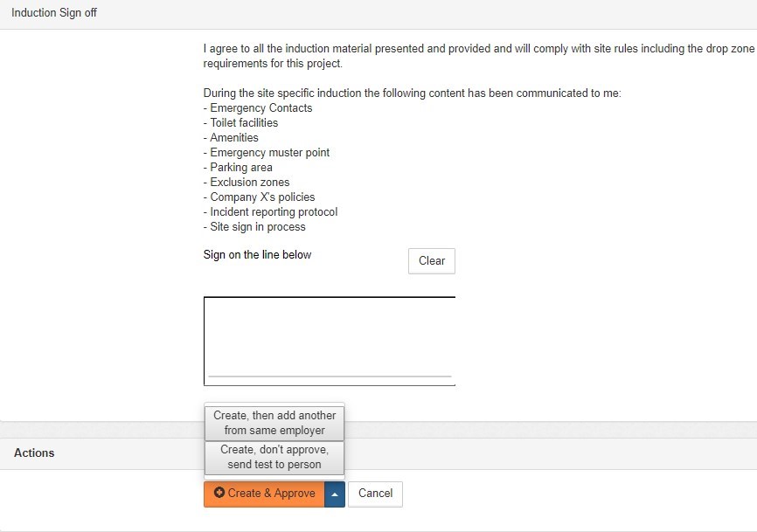Click the Amenities list item
The width and height of the screenshot is (757, 532).
click(x=234, y=138)
